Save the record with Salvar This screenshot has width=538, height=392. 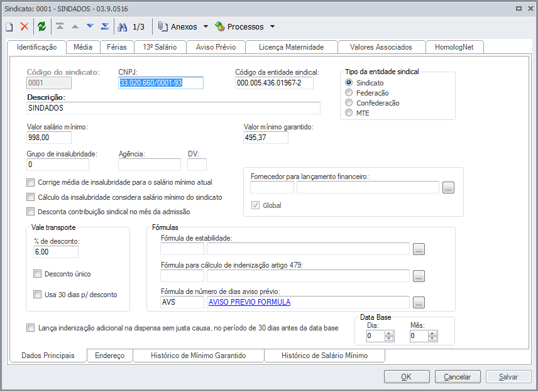[x=508, y=376]
